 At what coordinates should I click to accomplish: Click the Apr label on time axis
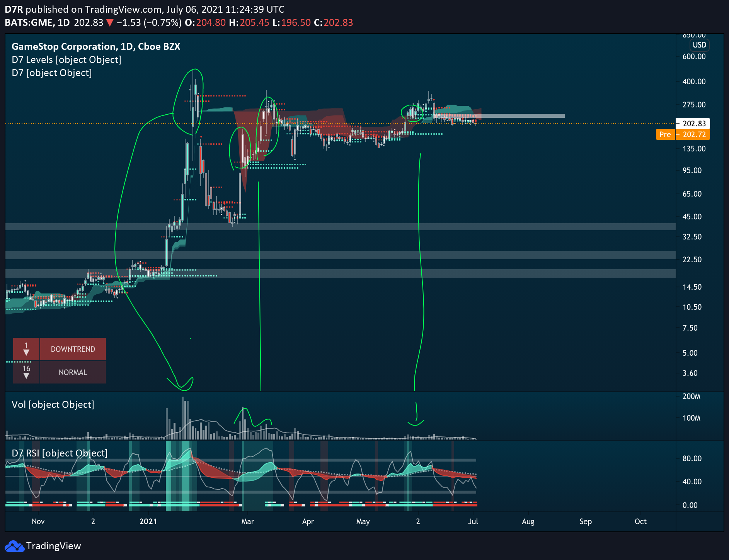pyautogui.click(x=308, y=521)
